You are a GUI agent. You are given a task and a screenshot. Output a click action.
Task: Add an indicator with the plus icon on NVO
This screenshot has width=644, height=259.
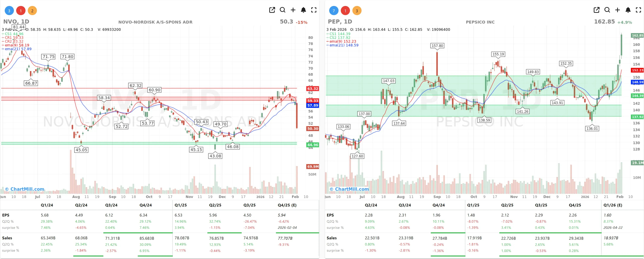point(293,10)
